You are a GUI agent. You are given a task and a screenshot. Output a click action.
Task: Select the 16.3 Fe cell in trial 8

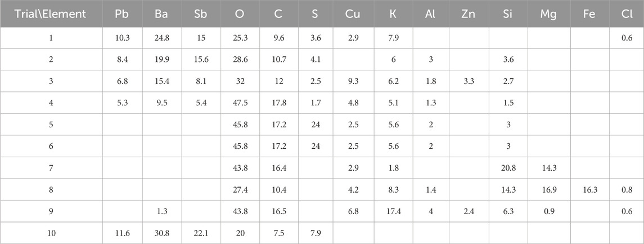[589, 190]
